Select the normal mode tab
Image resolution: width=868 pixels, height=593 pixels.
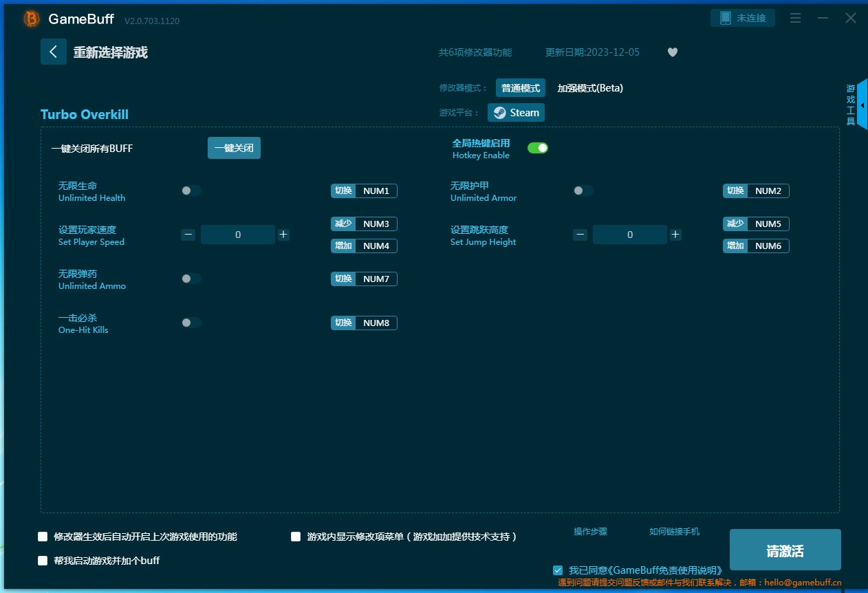click(x=520, y=88)
